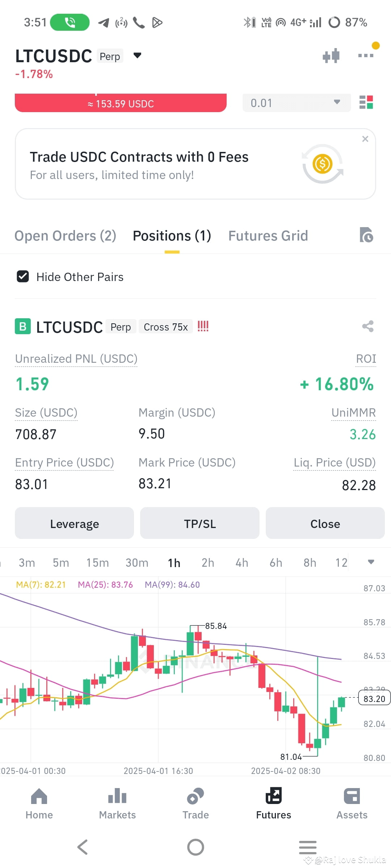Dismiss the zero fees promo banner
Screen dimensions: 391x868
coord(365,139)
